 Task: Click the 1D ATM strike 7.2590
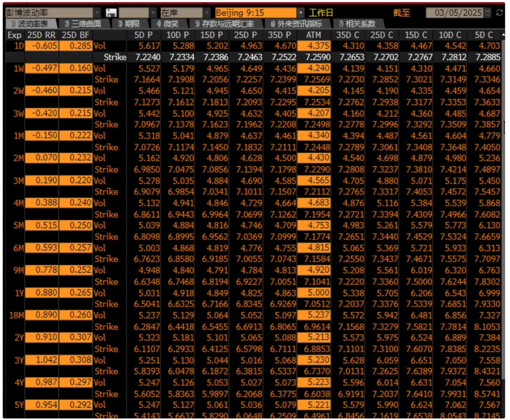(318, 57)
